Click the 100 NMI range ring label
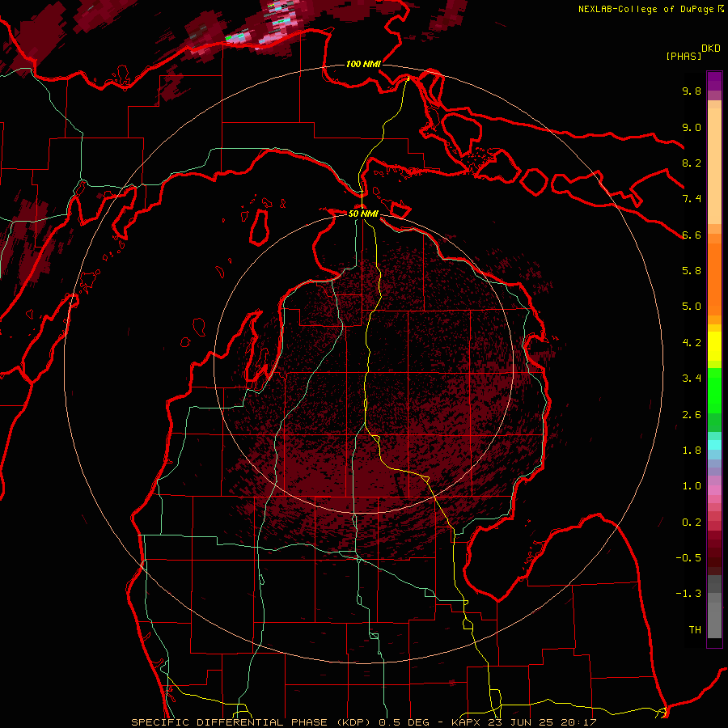The width and height of the screenshot is (728, 728). [363, 64]
